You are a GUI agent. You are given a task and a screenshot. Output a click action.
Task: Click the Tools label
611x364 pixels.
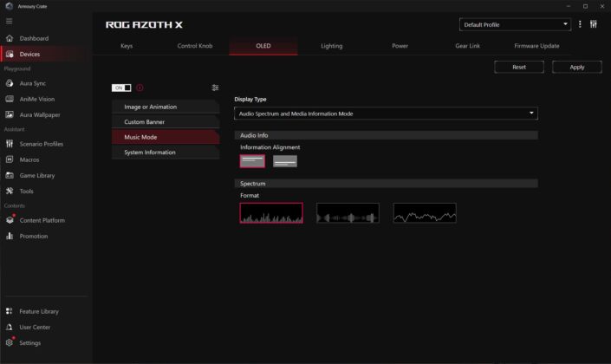pos(27,191)
